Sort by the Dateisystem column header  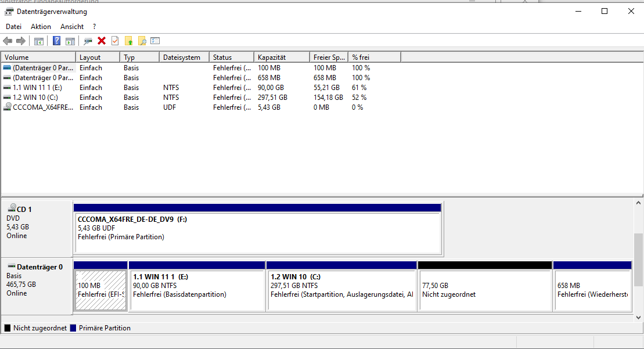coord(185,57)
